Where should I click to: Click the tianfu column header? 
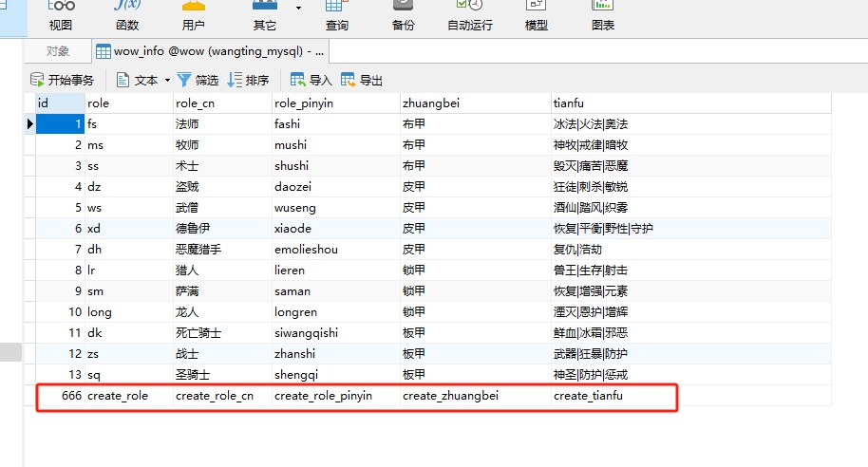click(x=691, y=103)
